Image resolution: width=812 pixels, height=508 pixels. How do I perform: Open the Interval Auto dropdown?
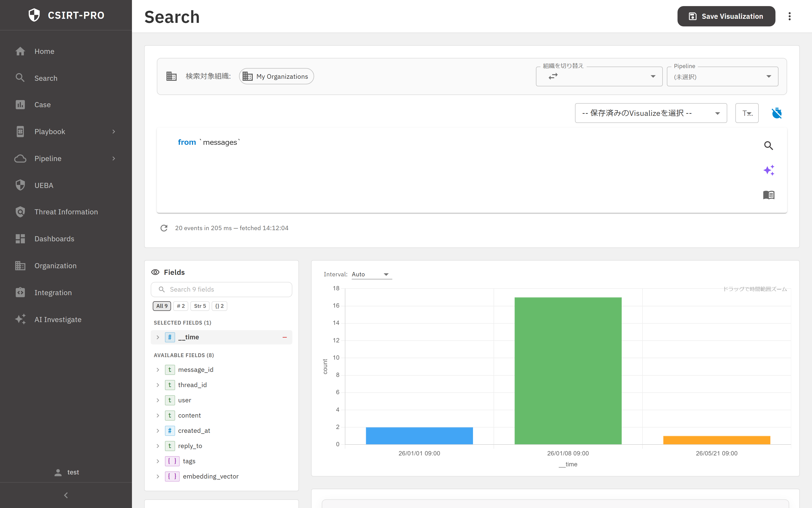[371, 274]
